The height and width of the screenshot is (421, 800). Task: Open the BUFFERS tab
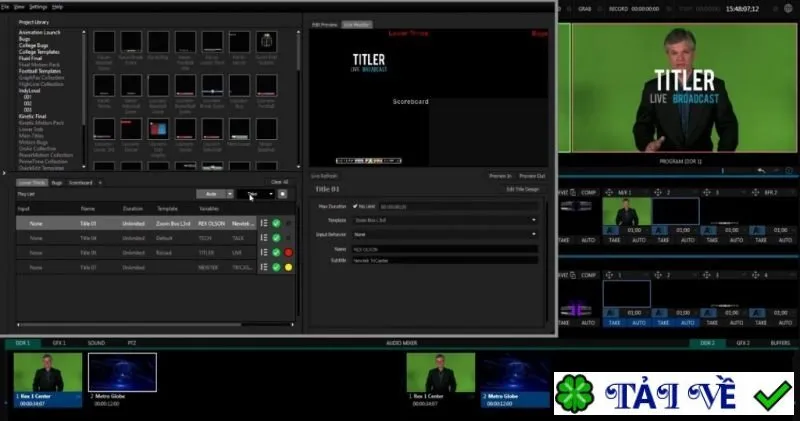click(780, 343)
